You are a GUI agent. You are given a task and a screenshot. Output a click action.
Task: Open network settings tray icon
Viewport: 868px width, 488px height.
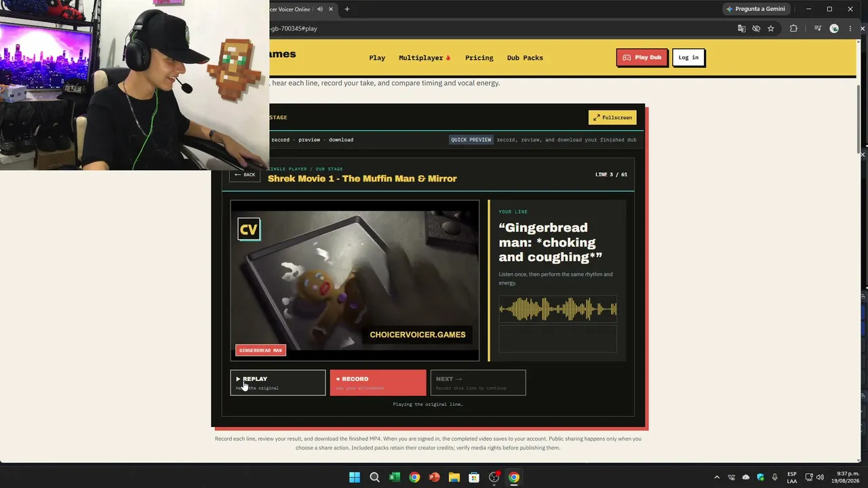(x=808, y=477)
